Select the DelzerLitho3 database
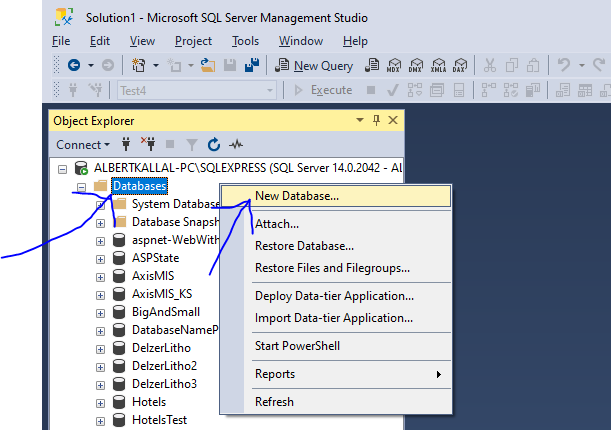The width and height of the screenshot is (611, 430). click(164, 384)
